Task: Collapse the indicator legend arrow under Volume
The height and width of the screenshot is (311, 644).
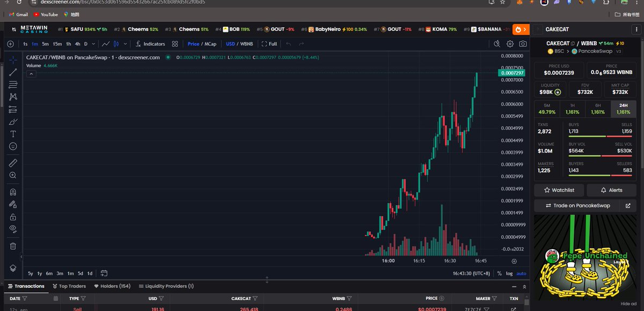Action: click(x=31, y=74)
